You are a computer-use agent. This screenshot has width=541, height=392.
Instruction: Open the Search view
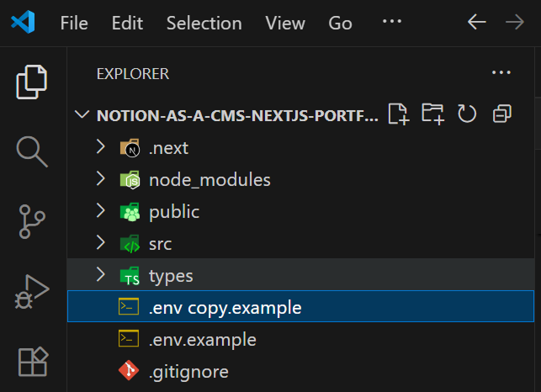(32, 151)
